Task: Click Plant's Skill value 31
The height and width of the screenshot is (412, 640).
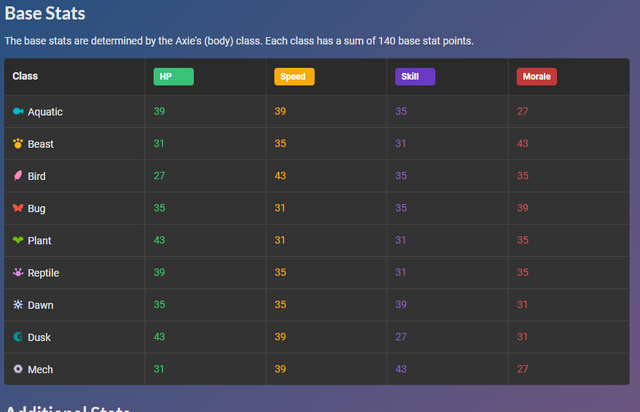Action: click(x=401, y=240)
